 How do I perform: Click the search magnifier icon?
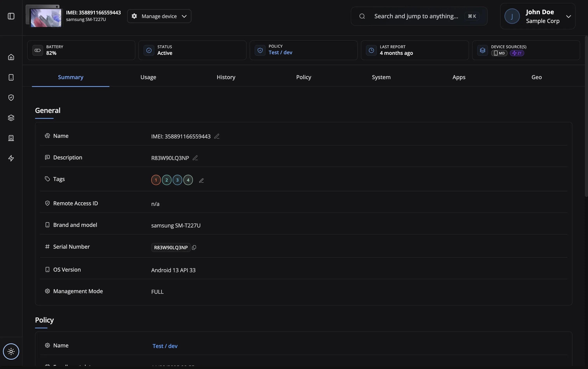click(362, 16)
